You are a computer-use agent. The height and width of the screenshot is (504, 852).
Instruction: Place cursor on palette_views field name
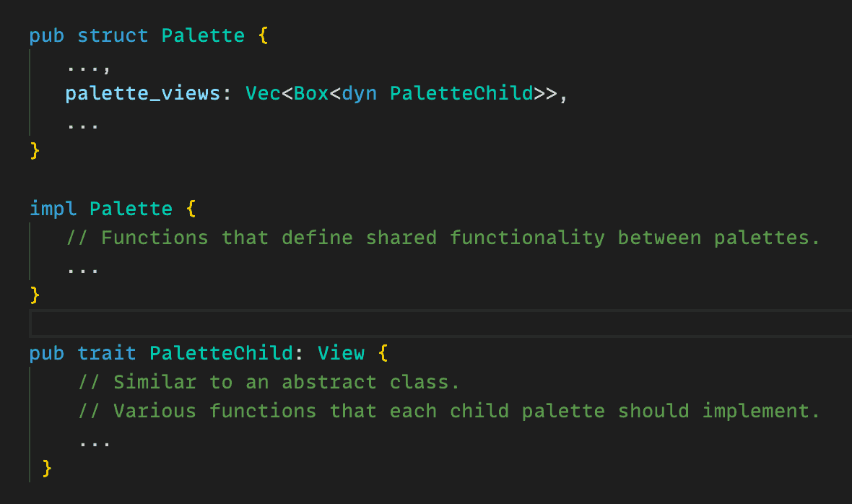143,94
